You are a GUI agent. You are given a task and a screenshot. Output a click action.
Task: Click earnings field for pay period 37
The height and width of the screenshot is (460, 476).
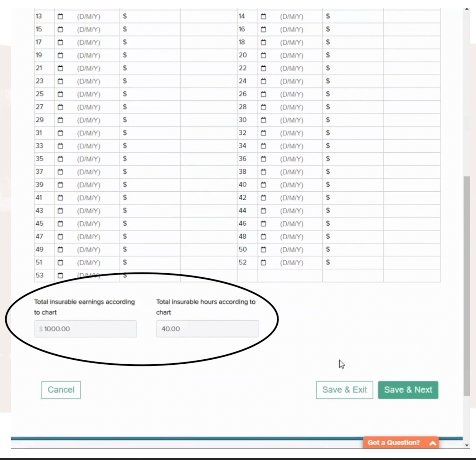150,172
